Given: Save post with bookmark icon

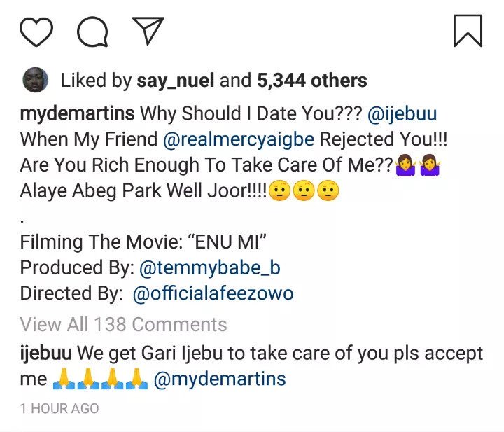Looking at the screenshot, I should pos(467,31).
